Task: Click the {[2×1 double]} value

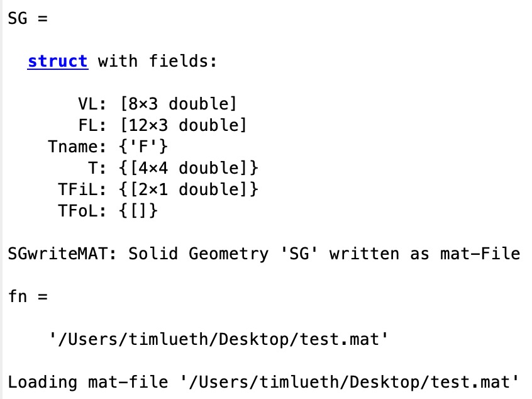Action: pyautogui.click(x=189, y=189)
